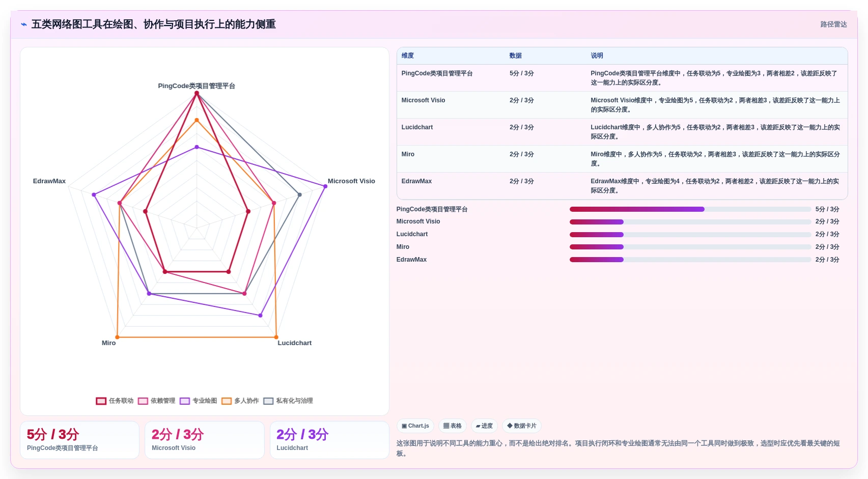Click the EdrawMax radar axis label
868x479 pixels.
pos(49,181)
